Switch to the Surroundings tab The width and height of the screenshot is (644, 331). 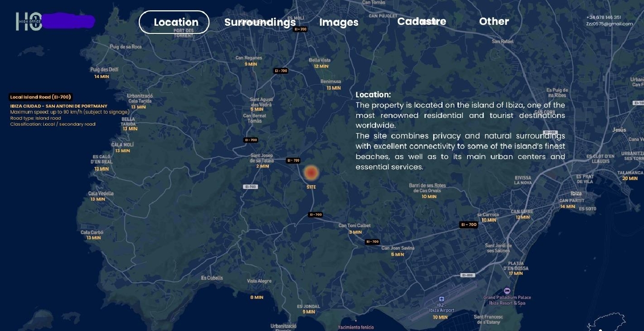[260, 22]
